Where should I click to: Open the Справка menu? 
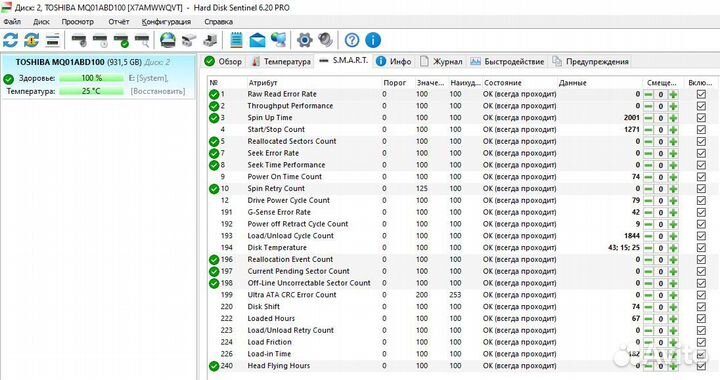pyautogui.click(x=219, y=22)
